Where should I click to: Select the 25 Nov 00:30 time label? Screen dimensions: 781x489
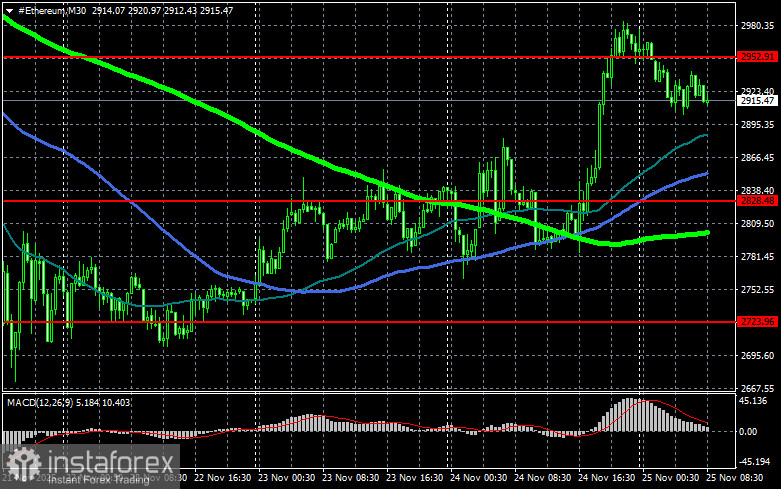point(670,478)
